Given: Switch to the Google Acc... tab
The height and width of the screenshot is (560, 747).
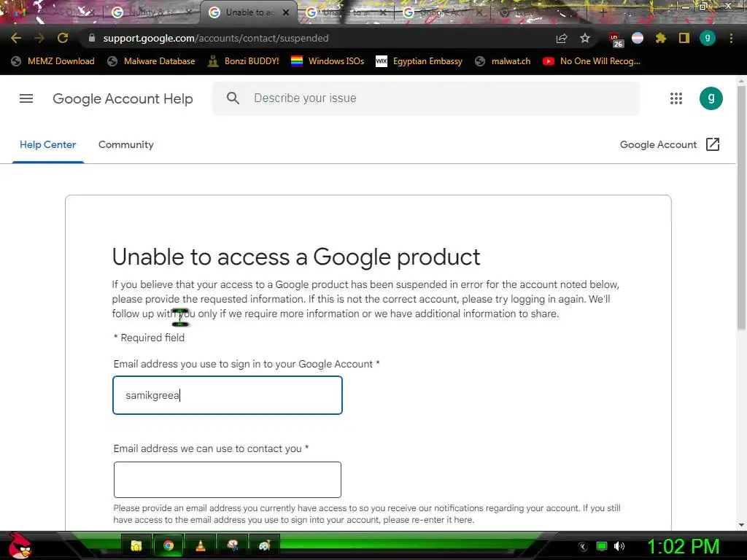Looking at the screenshot, I should pos(443,12).
